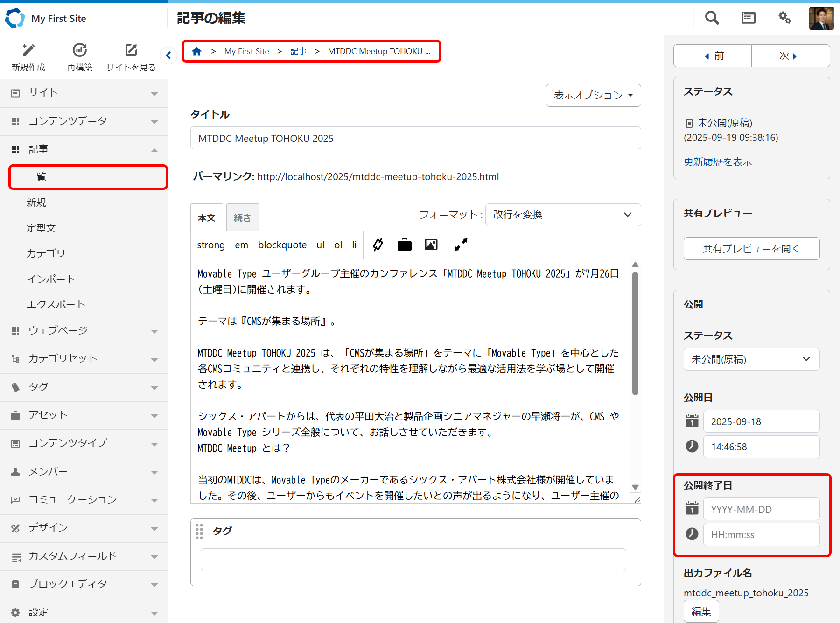The height and width of the screenshot is (623, 840).
Task: Click the insert image icon in editor toolbar
Action: [431, 245]
